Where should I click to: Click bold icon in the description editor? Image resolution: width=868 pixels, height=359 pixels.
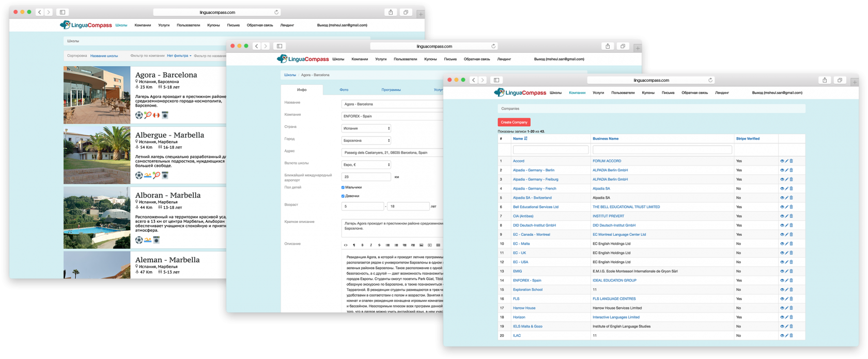[x=362, y=245]
